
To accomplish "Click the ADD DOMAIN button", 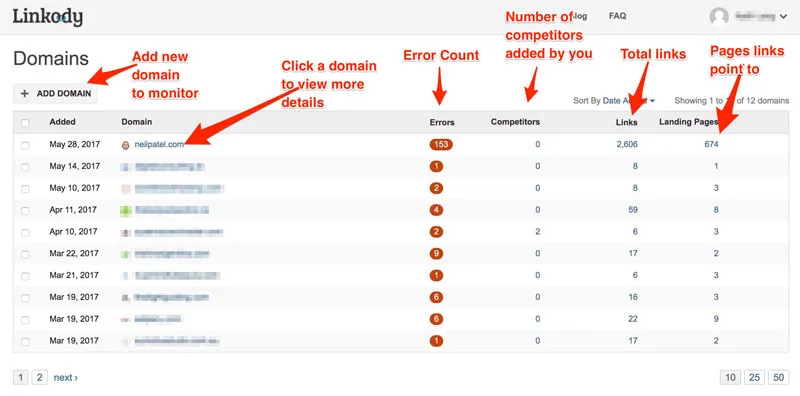I will (x=55, y=94).
